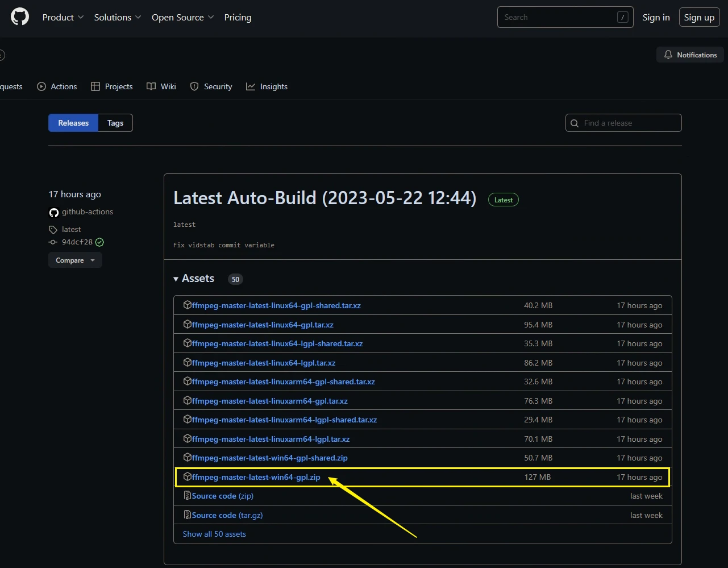Click the 17 hours ago release timestamp

(x=75, y=194)
